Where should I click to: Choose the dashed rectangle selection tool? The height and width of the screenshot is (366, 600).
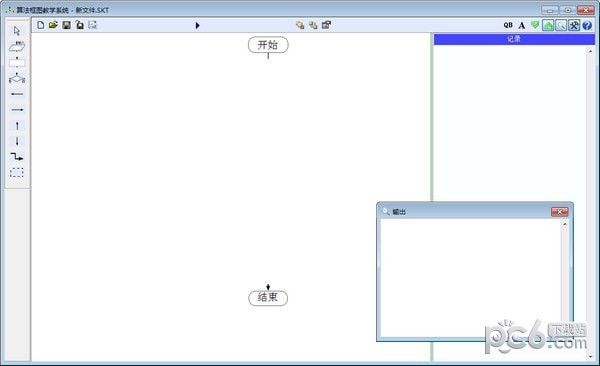(17, 172)
